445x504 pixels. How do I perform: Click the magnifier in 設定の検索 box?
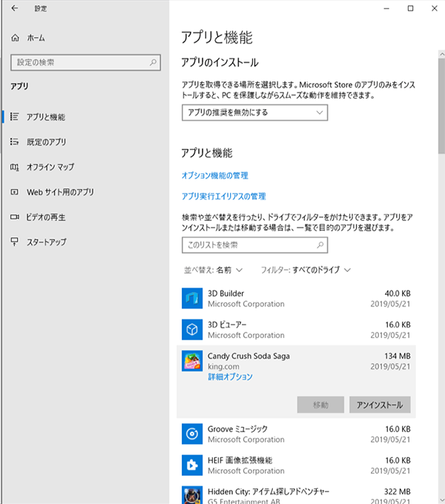point(154,62)
